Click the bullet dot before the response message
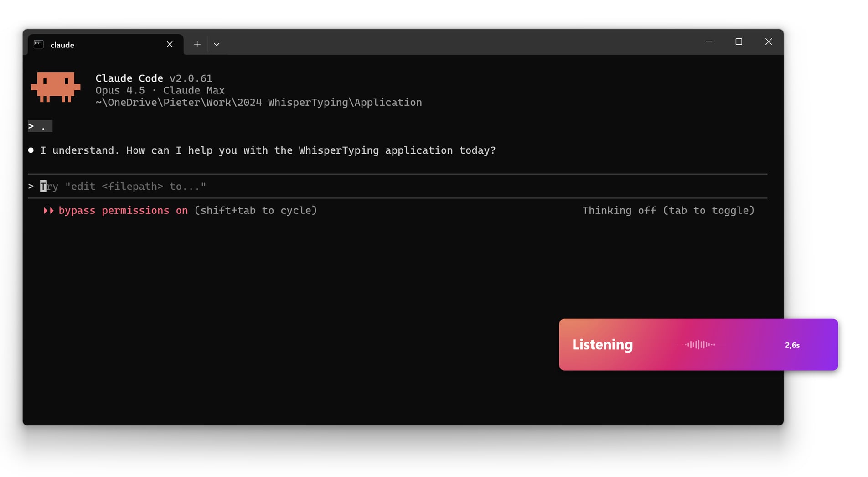The height and width of the screenshot is (477, 868). 30,150
